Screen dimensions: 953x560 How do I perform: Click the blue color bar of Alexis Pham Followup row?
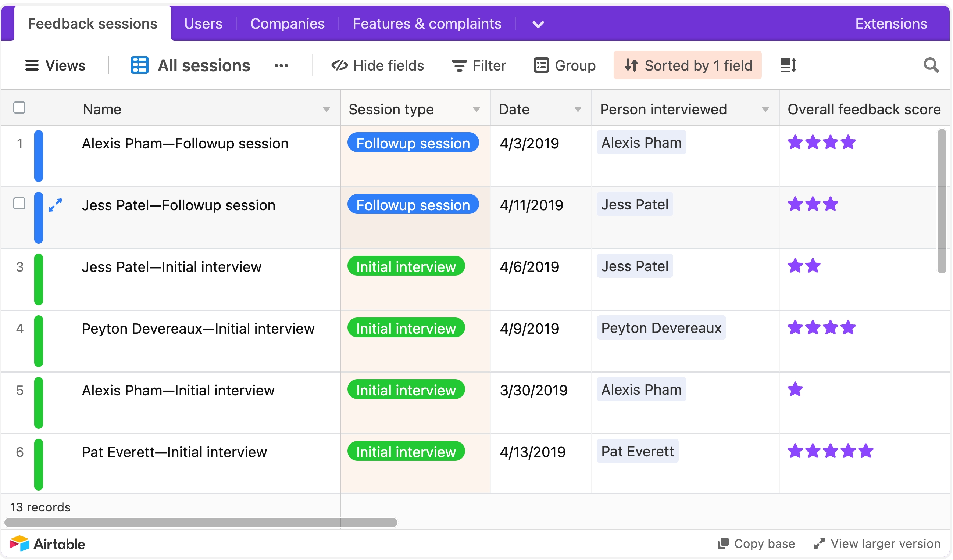(x=39, y=156)
